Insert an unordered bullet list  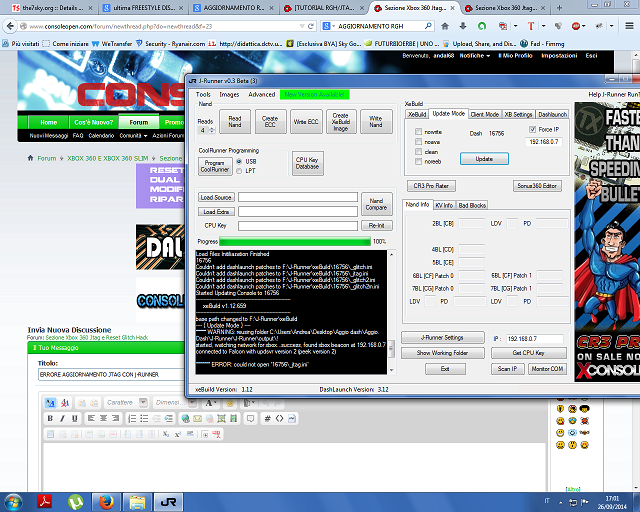(x=144, y=419)
